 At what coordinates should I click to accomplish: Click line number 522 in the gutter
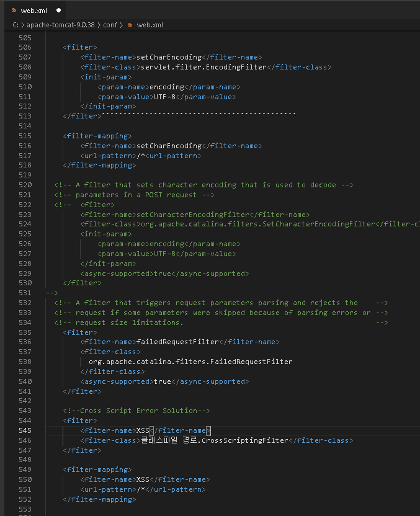point(25,205)
